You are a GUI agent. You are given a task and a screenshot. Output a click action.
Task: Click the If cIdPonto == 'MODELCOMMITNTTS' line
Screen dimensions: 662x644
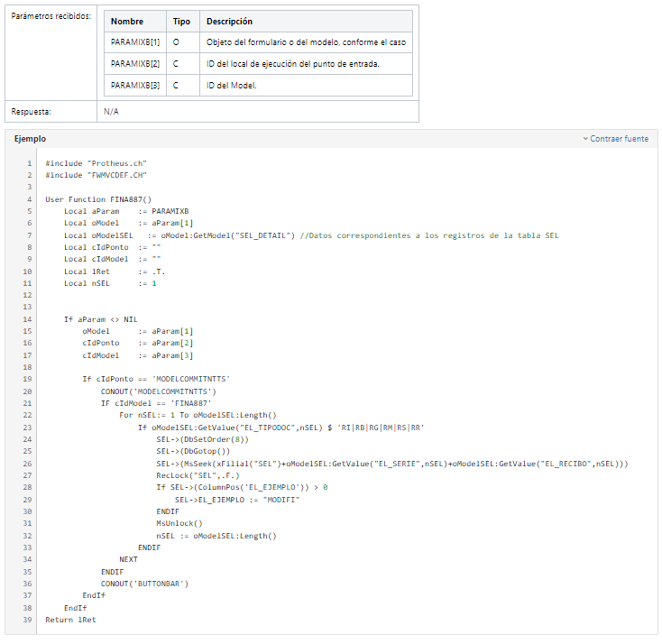pyautogui.click(x=156, y=379)
